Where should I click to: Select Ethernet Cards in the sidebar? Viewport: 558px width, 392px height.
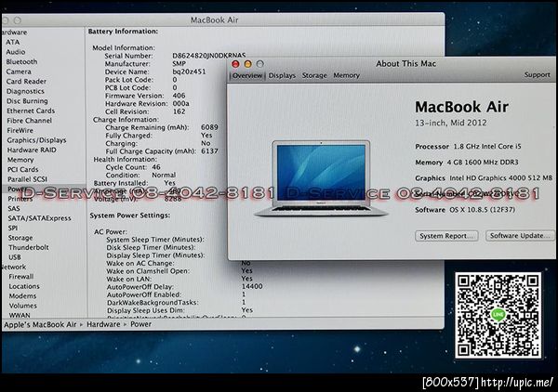31,111
